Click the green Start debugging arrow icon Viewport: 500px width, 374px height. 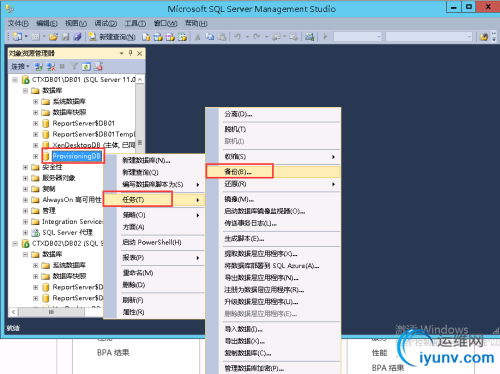pyautogui.click(x=325, y=37)
